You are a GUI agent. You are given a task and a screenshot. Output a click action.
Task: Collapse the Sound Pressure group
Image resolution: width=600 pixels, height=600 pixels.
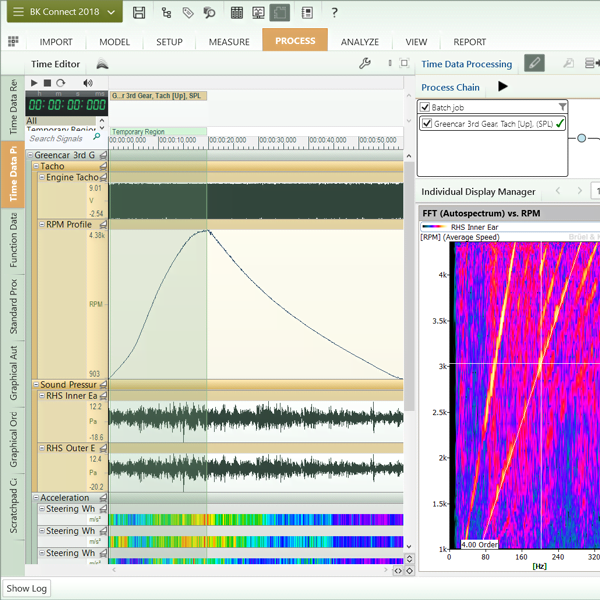point(36,384)
